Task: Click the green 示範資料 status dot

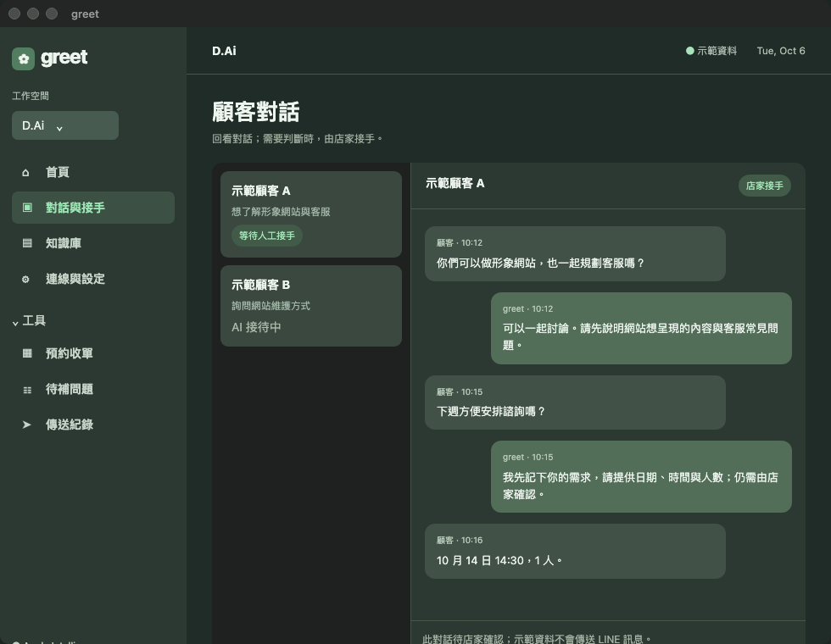Action: coord(690,51)
